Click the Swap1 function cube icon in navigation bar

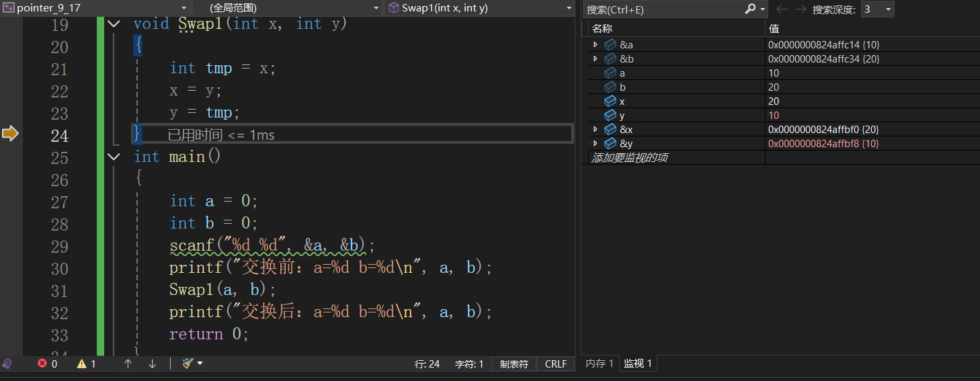[394, 8]
